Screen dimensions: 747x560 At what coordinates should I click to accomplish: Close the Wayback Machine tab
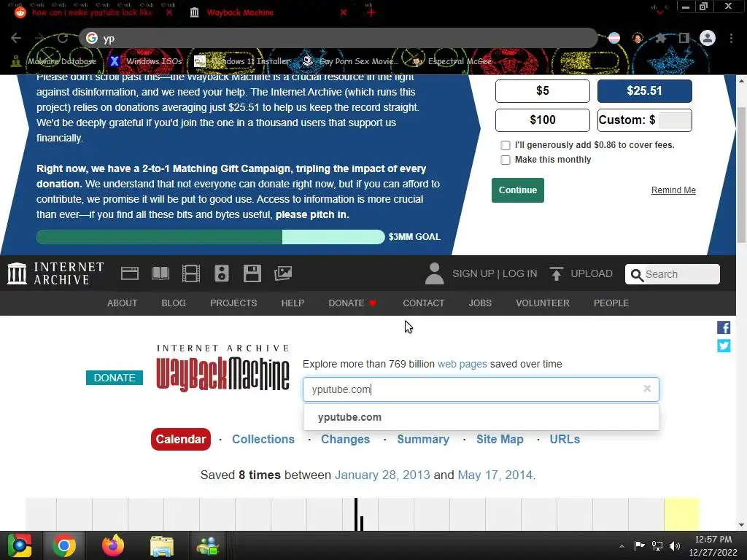coord(344,13)
